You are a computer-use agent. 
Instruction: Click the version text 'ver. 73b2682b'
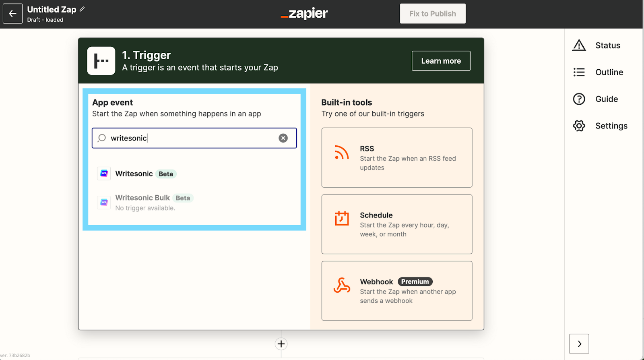(x=15, y=356)
